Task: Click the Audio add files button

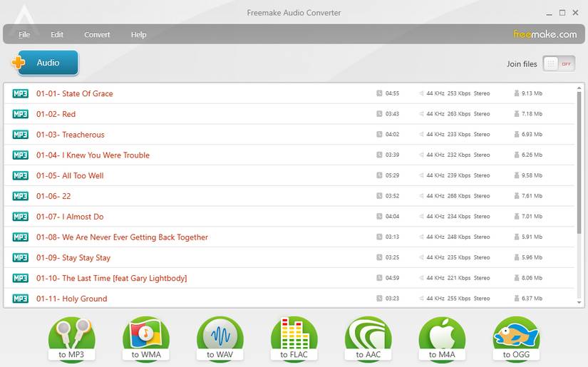Action: tap(46, 63)
